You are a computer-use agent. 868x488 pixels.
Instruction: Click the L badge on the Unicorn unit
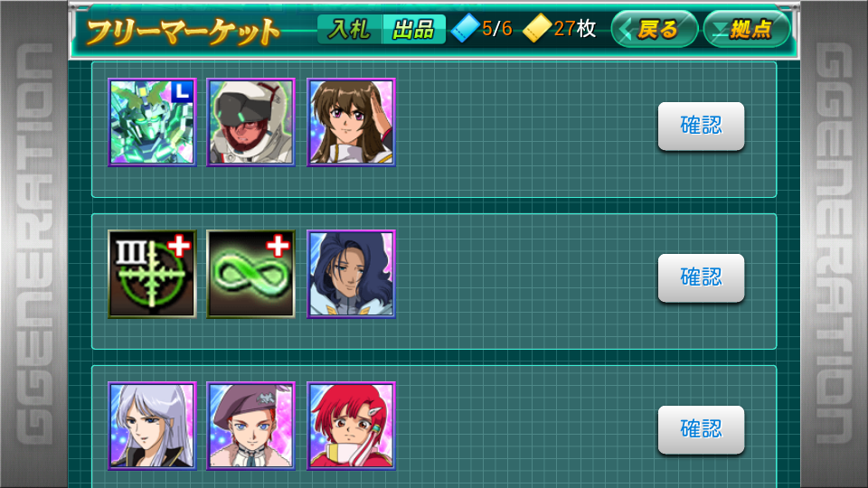(182, 92)
